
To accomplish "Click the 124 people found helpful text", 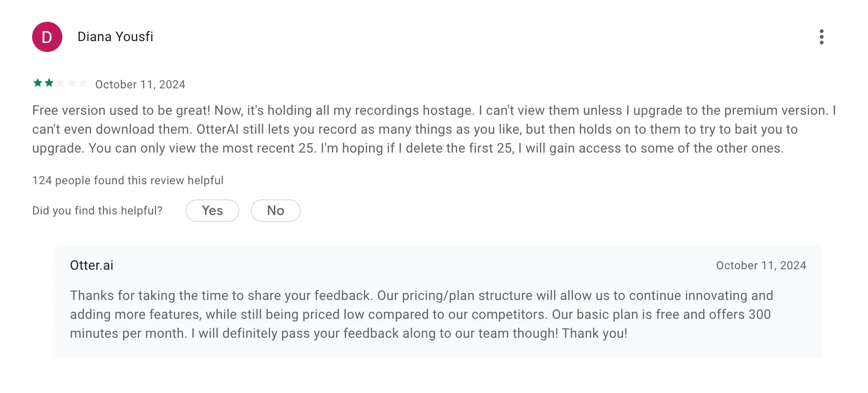I will [128, 180].
